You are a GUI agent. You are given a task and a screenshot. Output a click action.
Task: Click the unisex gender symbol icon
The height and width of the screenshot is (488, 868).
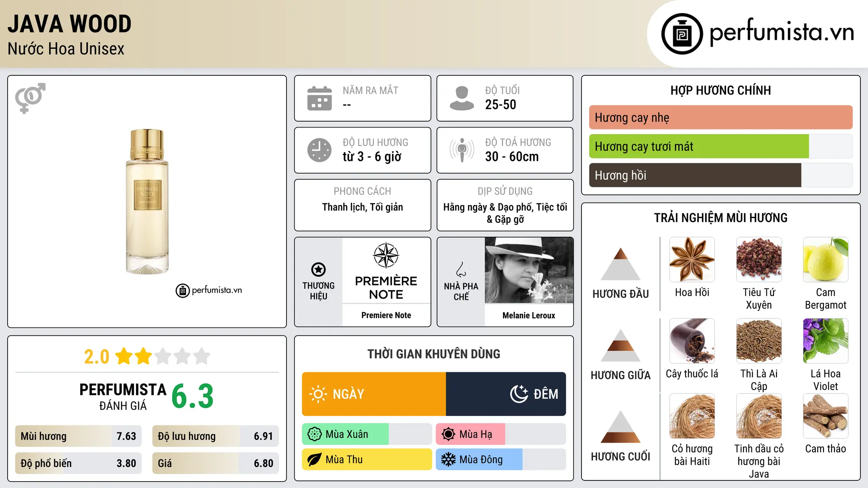coord(30,98)
